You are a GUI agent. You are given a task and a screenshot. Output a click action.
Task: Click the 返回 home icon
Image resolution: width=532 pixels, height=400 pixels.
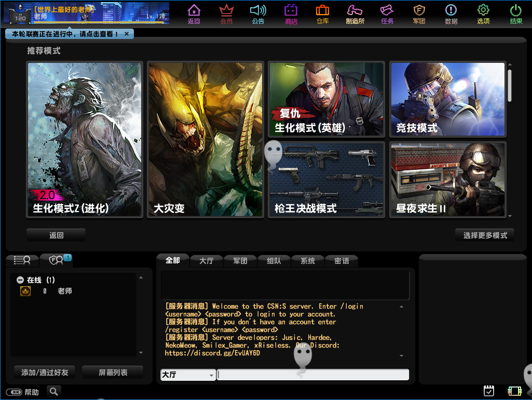[x=194, y=14]
